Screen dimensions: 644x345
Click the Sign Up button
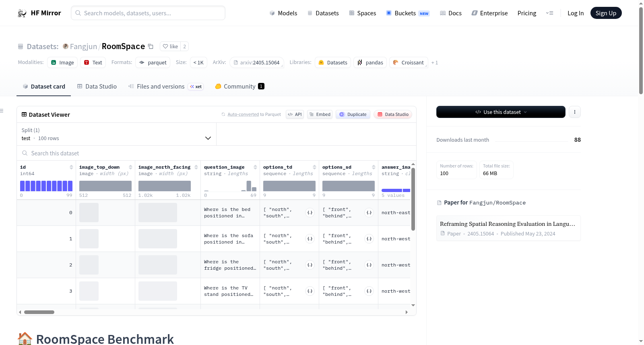(606, 13)
